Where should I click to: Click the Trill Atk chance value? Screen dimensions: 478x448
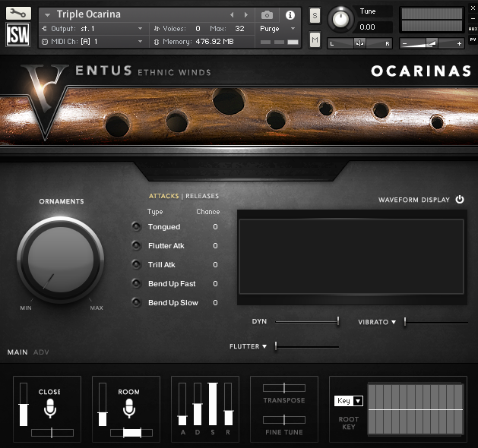point(215,265)
